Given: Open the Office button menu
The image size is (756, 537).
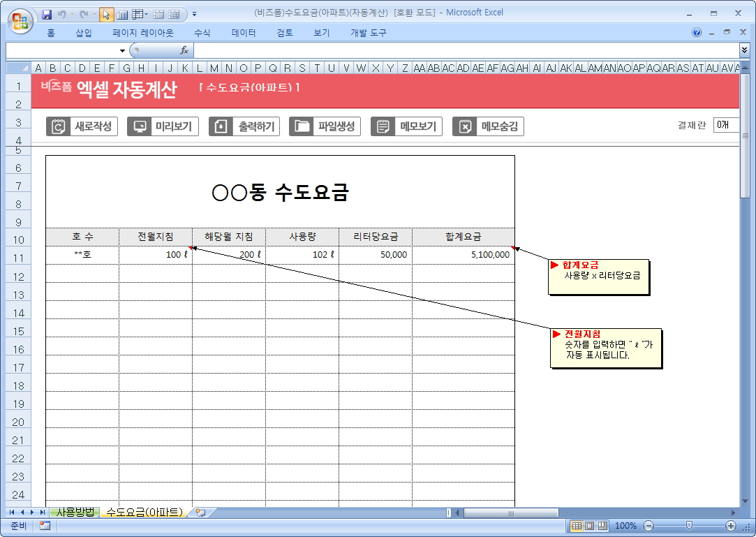Looking at the screenshot, I should click(x=20, y=21).
